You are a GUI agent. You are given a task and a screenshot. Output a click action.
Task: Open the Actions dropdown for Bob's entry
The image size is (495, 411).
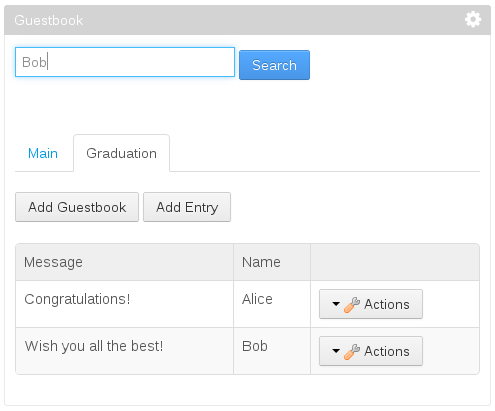[371, 351]
